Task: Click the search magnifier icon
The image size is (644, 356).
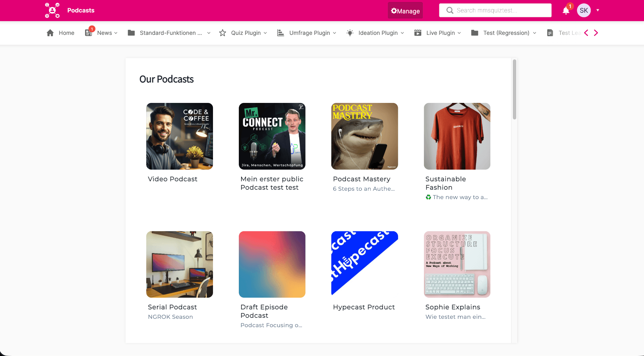Action: click(450, 10)
